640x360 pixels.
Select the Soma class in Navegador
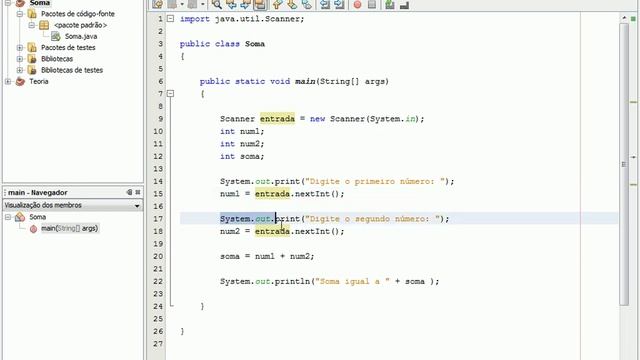click(x=37, y=217)
